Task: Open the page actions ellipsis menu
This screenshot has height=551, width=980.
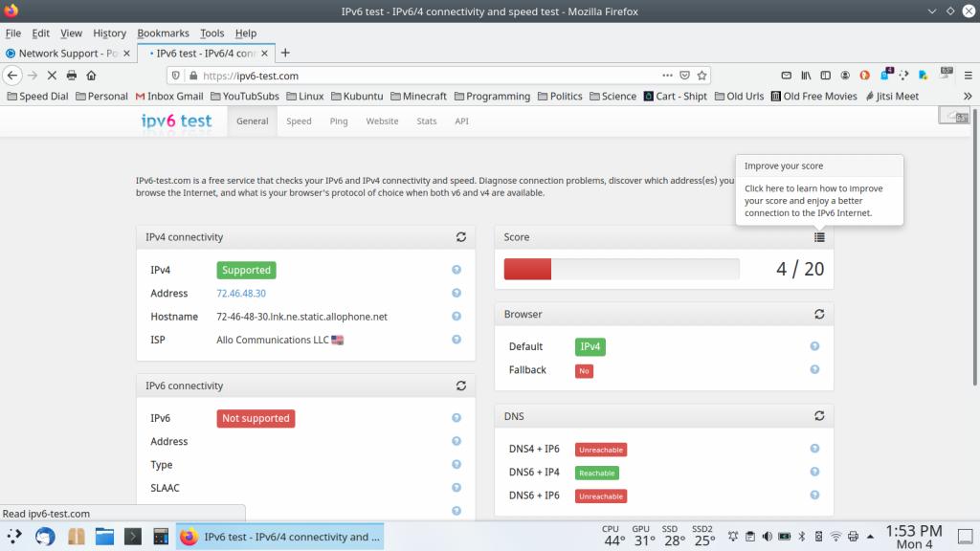Action: click(667, 76)
